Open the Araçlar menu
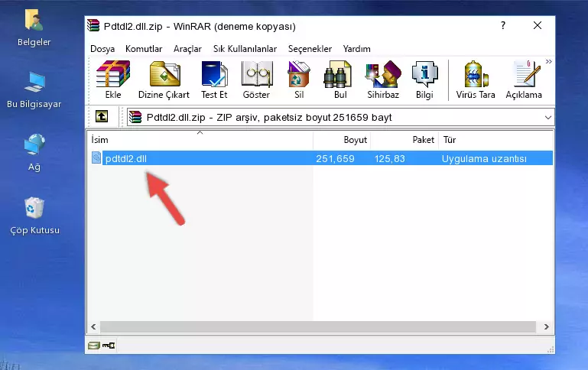This screenshot has height=370, width=588. point(187,49)
